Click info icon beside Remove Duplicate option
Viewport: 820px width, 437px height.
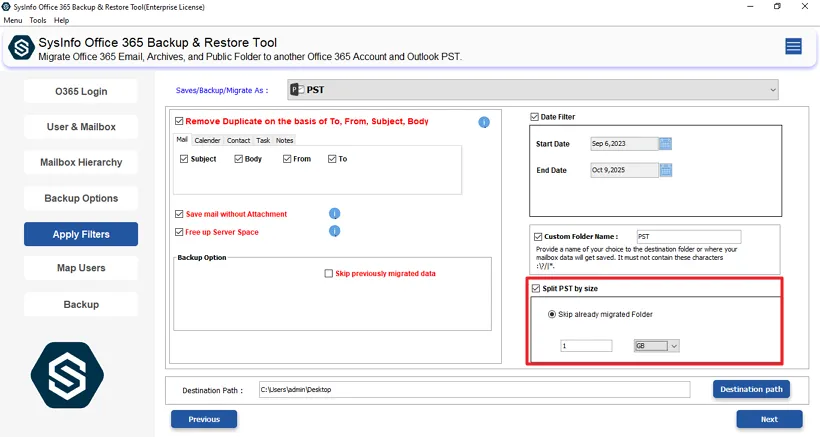pyautogui.click(x=484, y=122)
